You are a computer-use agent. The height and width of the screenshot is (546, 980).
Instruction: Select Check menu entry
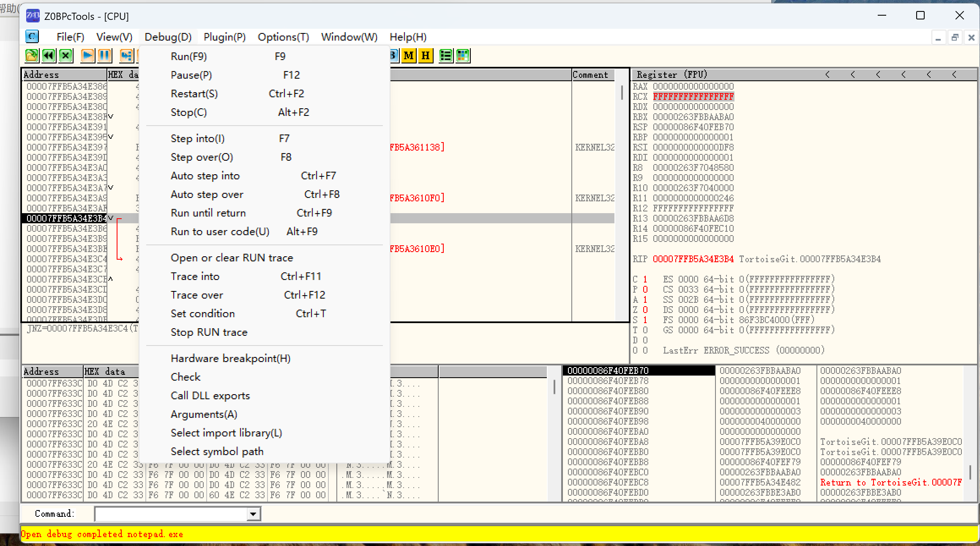(265, 377)
